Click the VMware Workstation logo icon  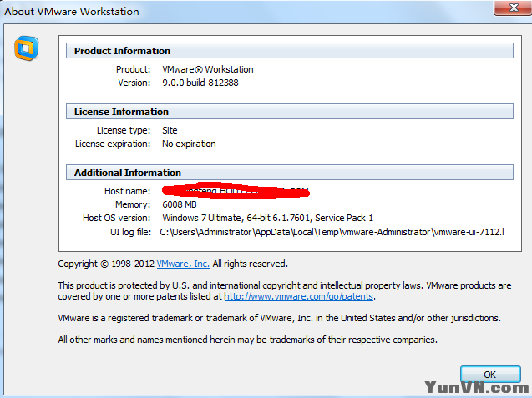tap(26, 48)
